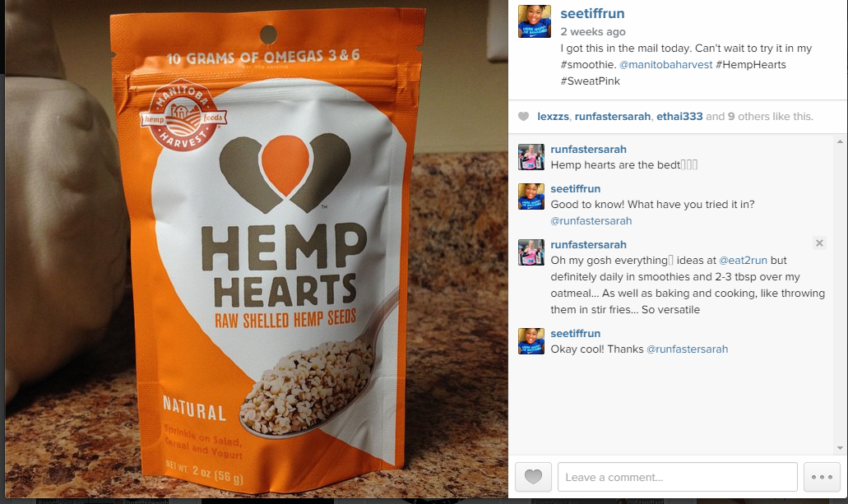Click the heart like button beside comment box
This screenshot has height=504, width=848.
coord(533,477)
